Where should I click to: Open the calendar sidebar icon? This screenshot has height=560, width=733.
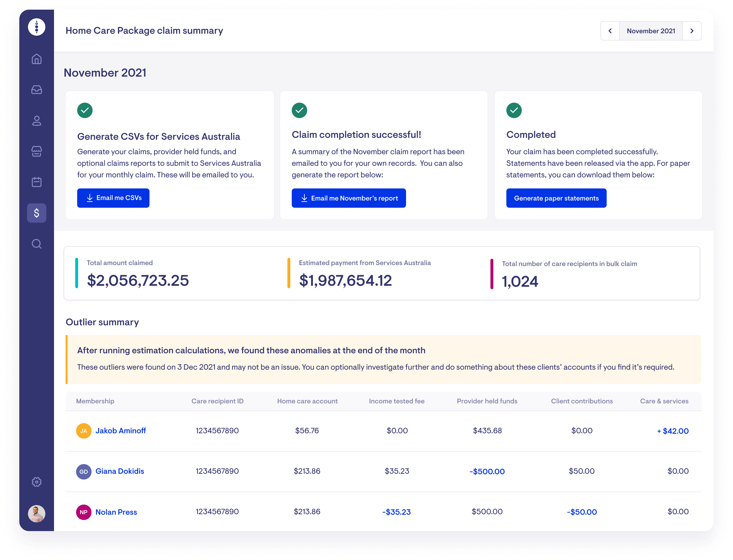click(x=37, y=182)
